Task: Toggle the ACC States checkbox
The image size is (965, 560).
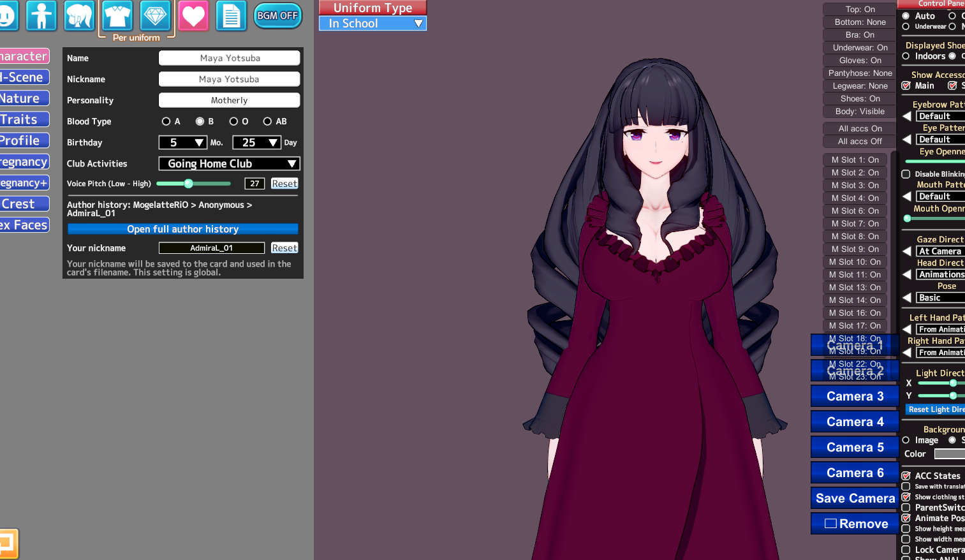Action: click(906, 476)
